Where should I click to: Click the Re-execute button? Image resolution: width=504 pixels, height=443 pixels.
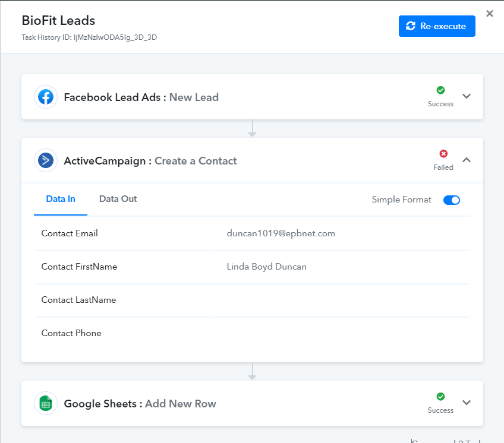pos(437,26)
